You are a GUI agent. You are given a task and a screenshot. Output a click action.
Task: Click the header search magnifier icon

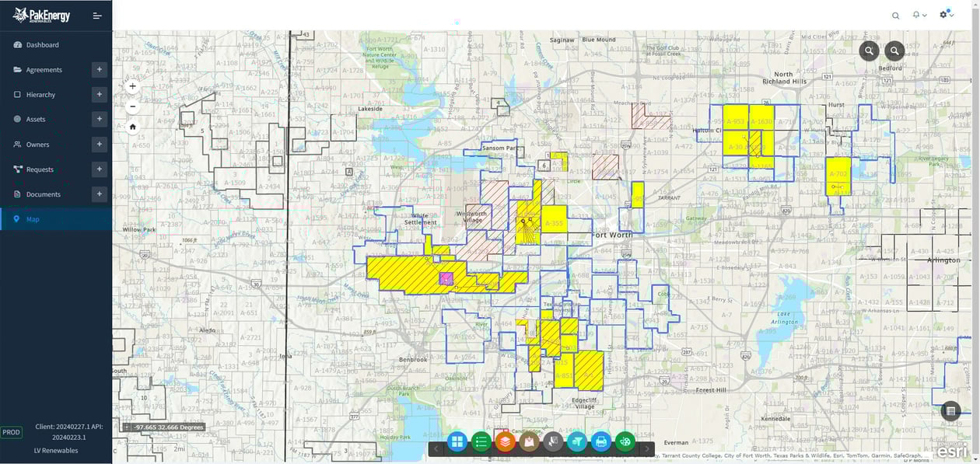[895, 16]
